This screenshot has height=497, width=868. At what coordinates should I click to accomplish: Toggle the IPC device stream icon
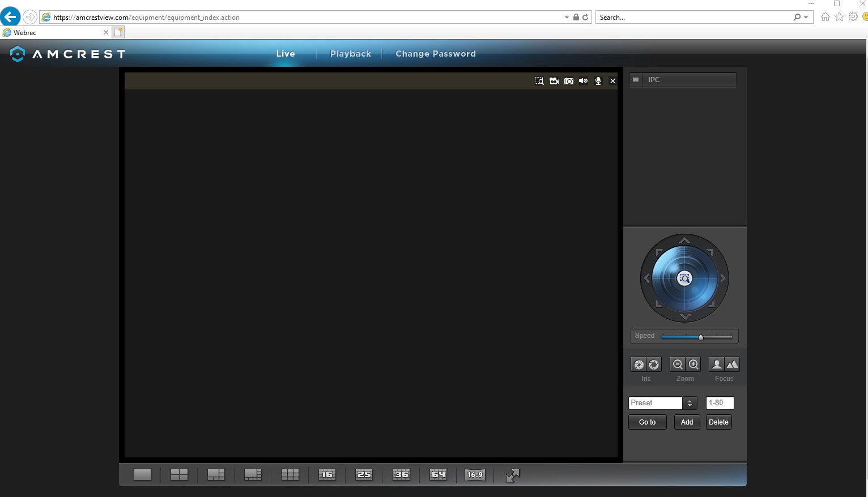coord(636,80)
